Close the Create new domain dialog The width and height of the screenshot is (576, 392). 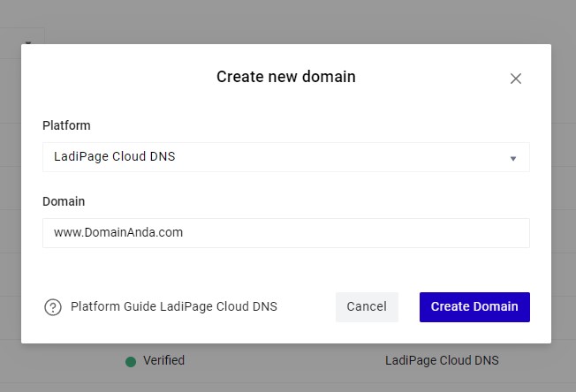coord(516,79)
